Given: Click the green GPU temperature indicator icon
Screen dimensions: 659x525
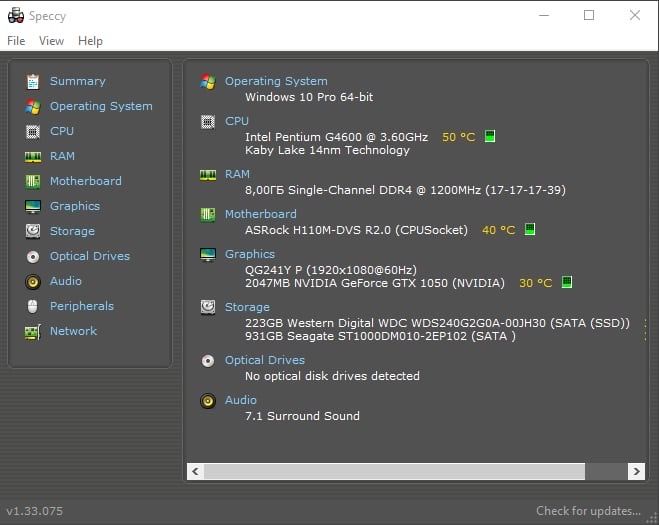Looking at the screenshot, I should pos(567,282).
